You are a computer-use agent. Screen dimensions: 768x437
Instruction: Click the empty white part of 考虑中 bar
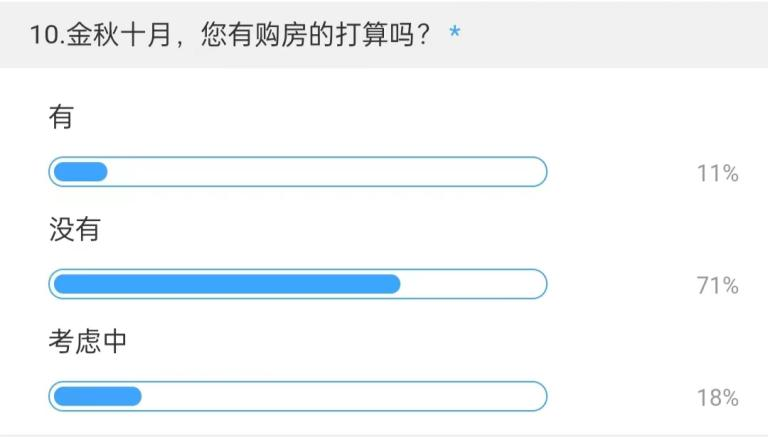tap(343, 396)
